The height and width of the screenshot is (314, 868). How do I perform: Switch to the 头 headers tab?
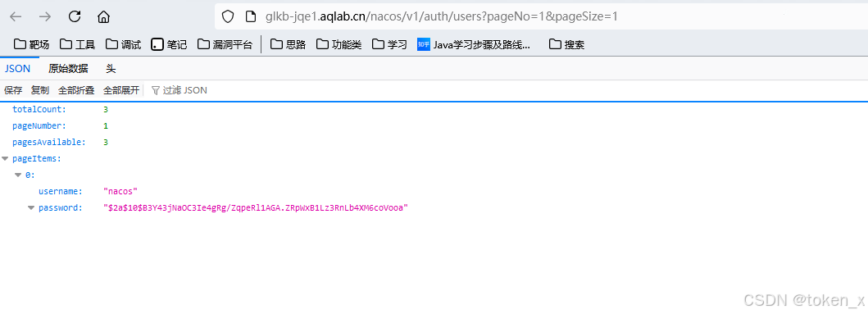pos(111,69)
